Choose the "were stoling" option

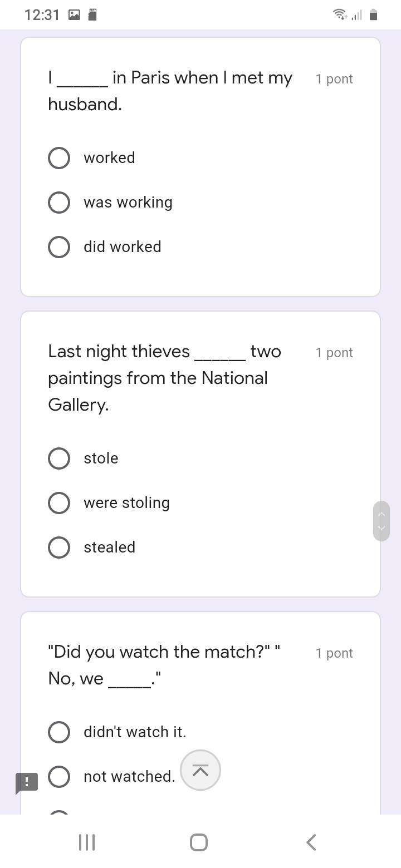point(59,503)
